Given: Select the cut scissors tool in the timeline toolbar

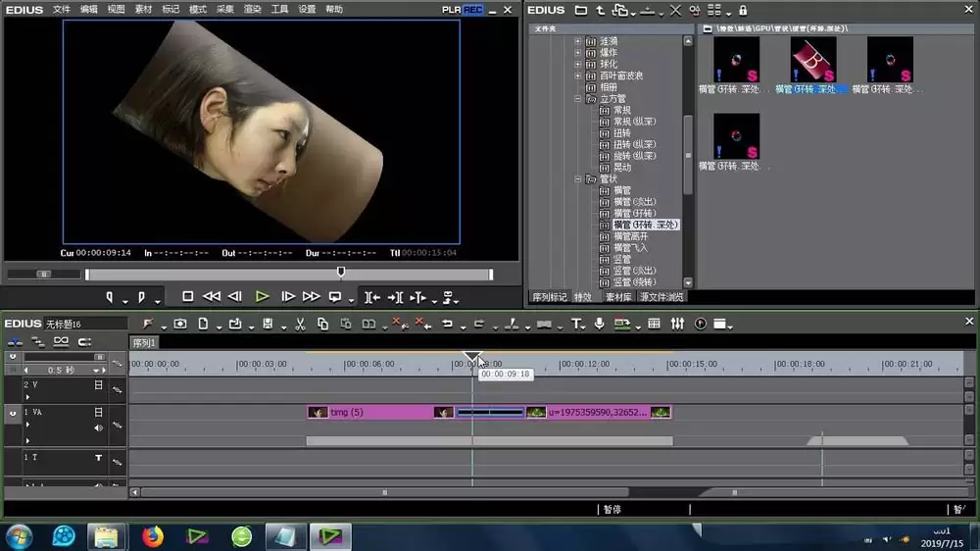Looking at the screenshot, I should tap(300, 324).
